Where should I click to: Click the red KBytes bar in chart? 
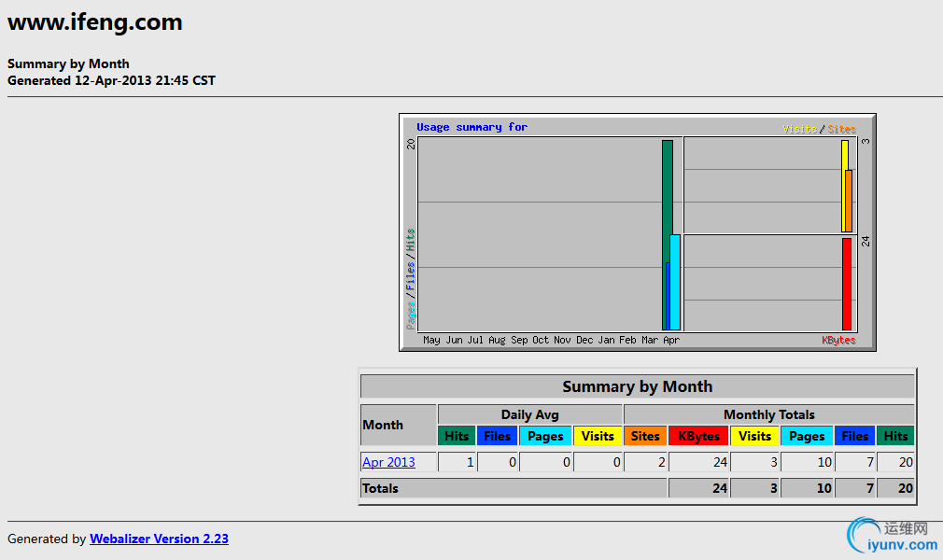click(x=847, y=284)
